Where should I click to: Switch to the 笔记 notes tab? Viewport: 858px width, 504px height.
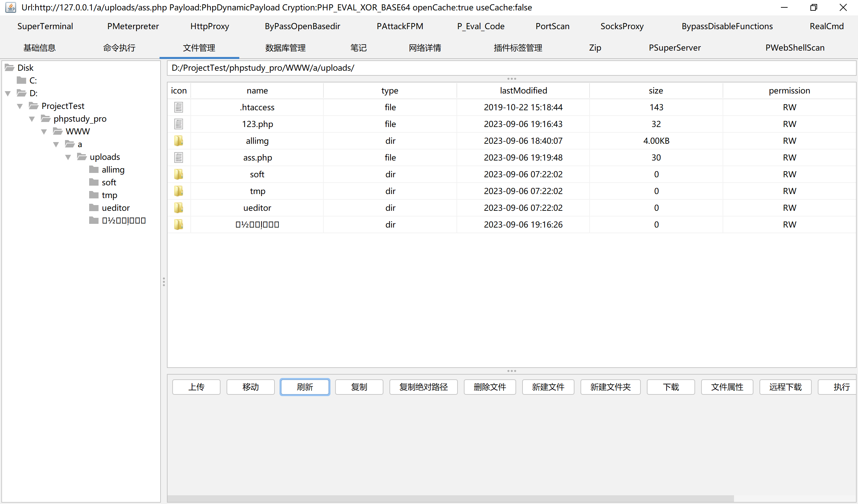[x=358, y=48]
